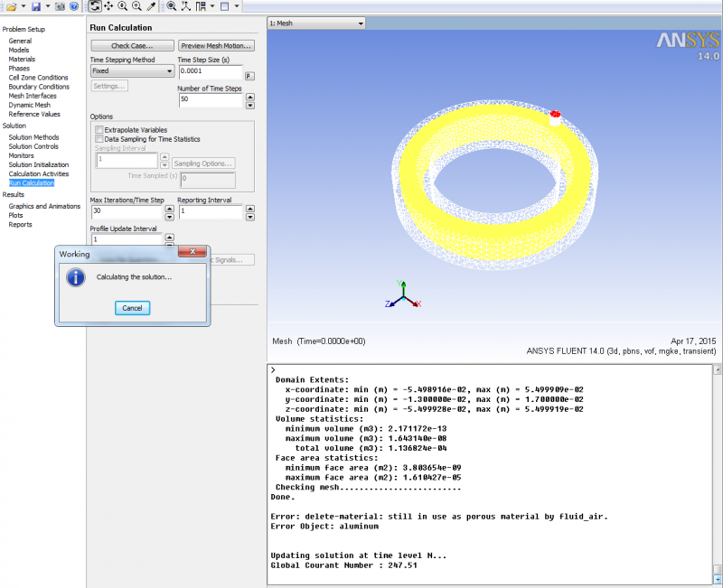Click the camera save-picture icon

60,6
